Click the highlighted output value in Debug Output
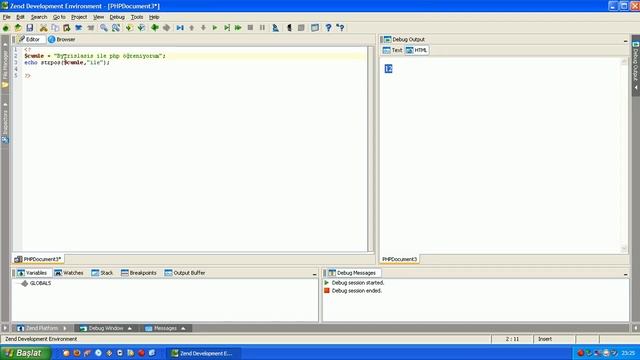Screen dimensions: 640x360 click(x=388, y=69)
